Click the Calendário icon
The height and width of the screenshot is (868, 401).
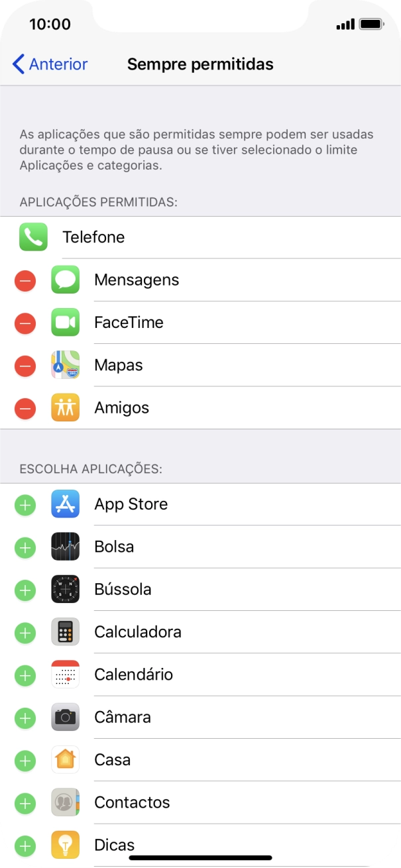click(x=65, y=675)
